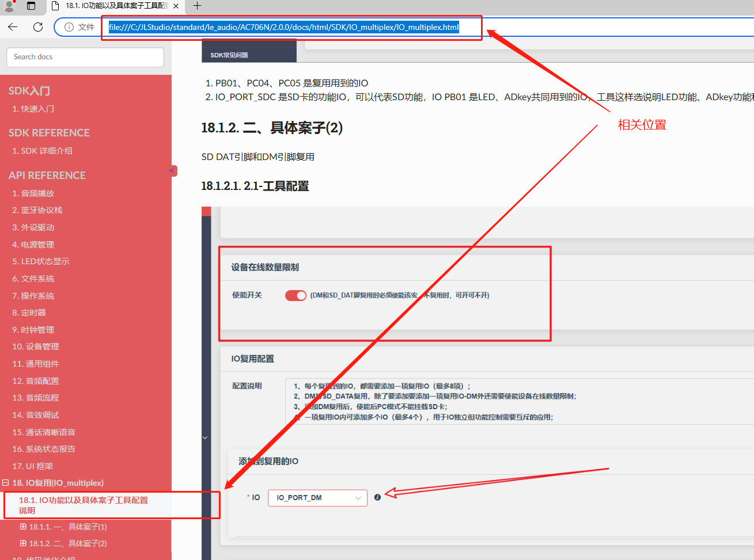
Task: Go to 2. 蓝牙协议栈 page
Action: 37,210
